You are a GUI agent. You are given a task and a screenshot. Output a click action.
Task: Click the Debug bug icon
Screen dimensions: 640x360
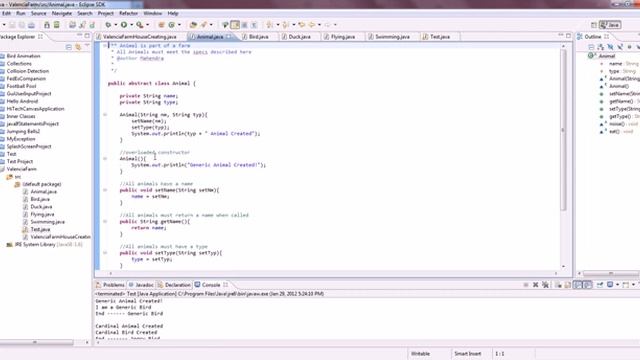[x=108, y=25]
